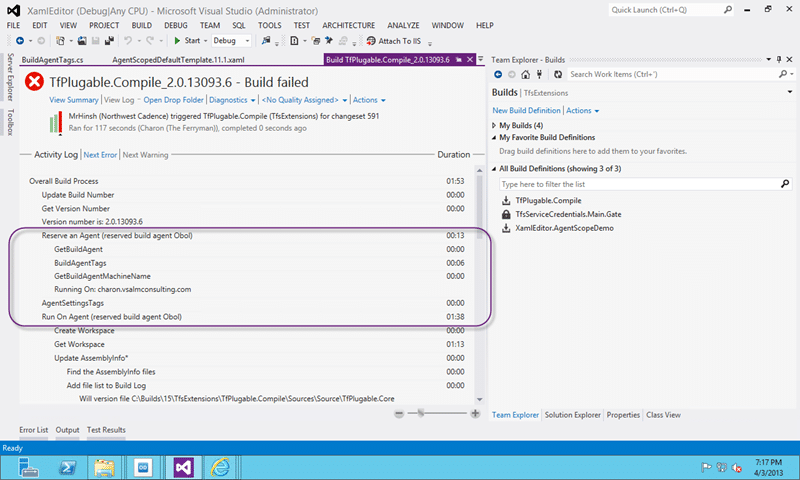Open the ARCHITECTURE menu
Viewport: 800px width, 480px height.
click(348, 25)
